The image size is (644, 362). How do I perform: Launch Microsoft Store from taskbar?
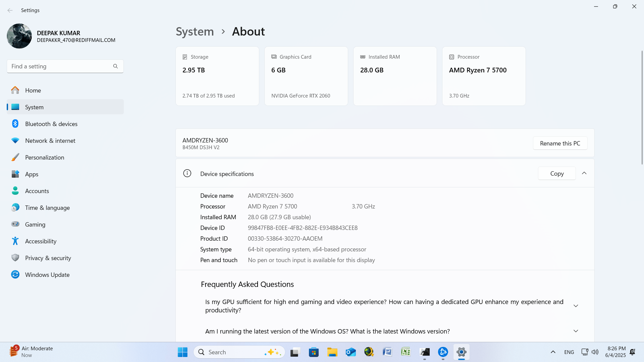(314, 352)
